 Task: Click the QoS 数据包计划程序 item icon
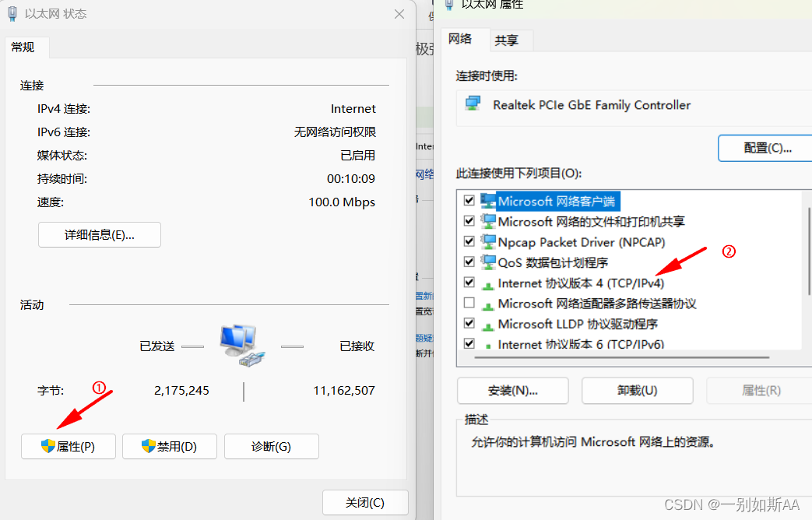click(x=488, y=262)
